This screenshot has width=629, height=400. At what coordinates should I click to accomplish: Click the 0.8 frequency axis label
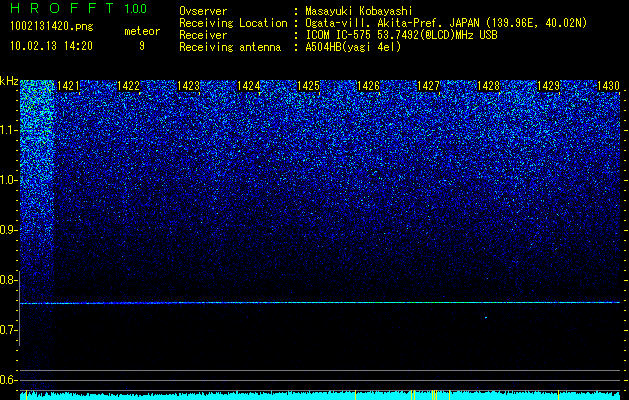[x=9, y=280]
